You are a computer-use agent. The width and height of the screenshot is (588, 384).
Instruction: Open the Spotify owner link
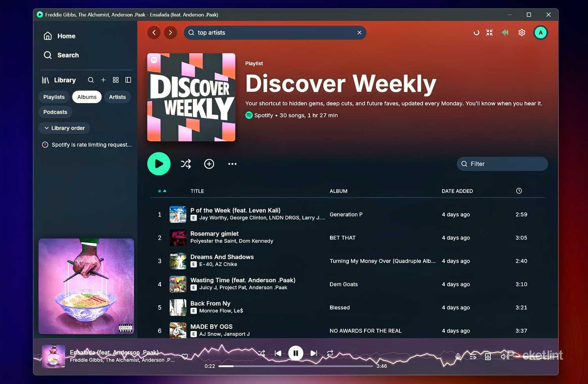264,115
